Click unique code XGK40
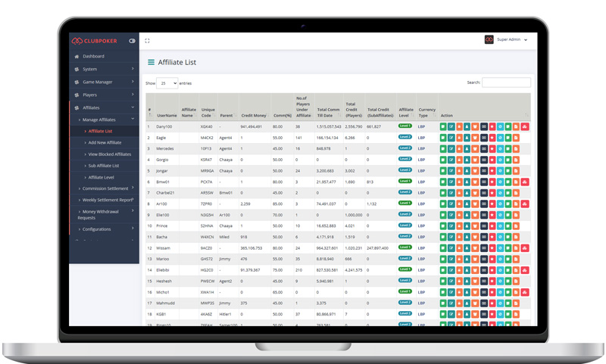The width and height of the screenshot is (606, 364). coord(206,126)
